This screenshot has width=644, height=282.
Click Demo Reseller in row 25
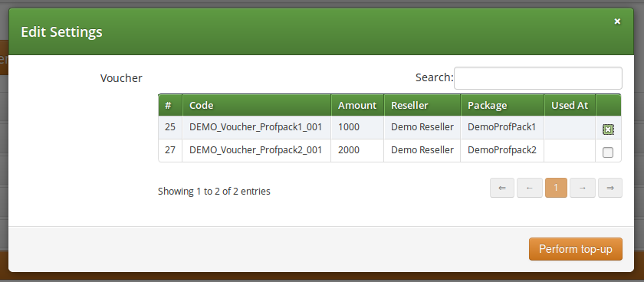(422, 127)
